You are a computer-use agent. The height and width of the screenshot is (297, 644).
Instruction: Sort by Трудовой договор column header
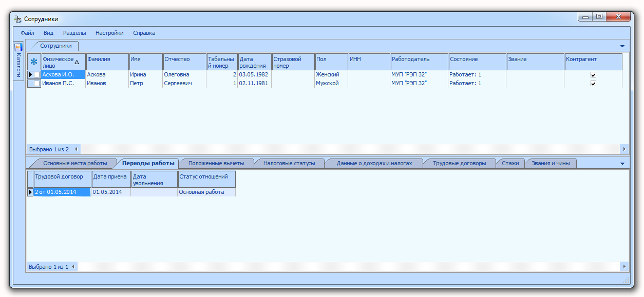(63, 179)
